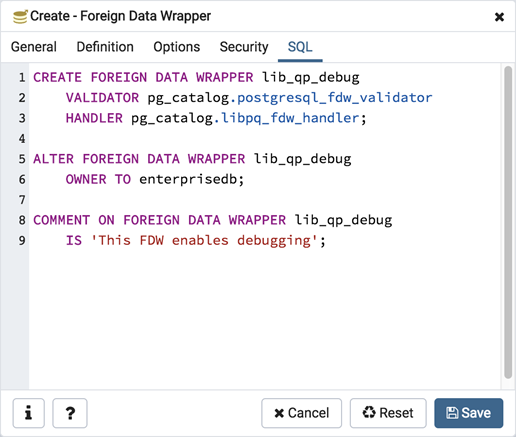Select the SQL tab
516x437 pixels.
click(300, 47)
